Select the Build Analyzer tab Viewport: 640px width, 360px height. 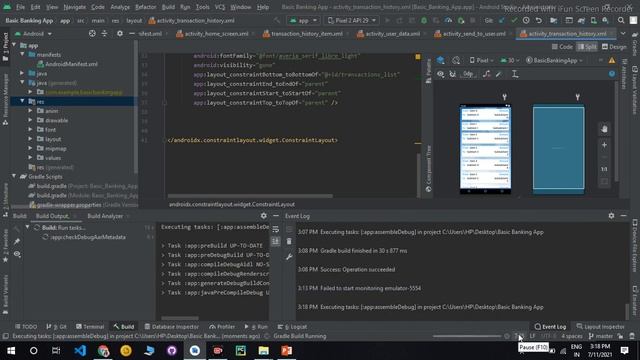coord(105,216)
